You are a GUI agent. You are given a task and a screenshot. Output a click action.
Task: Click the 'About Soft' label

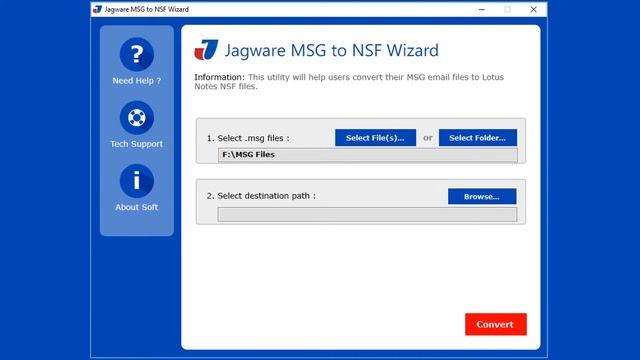coord(137,207)
